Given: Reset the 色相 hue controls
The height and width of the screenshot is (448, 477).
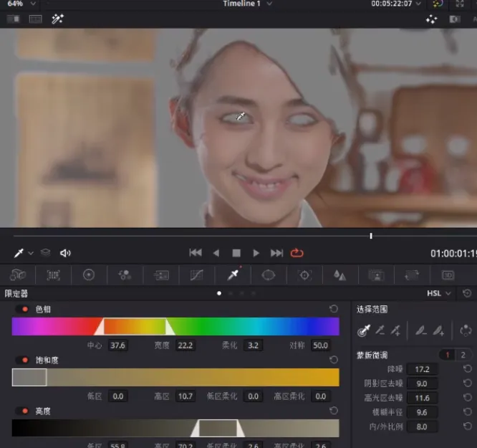Looking at the screenshot, I should pos(334,309).
